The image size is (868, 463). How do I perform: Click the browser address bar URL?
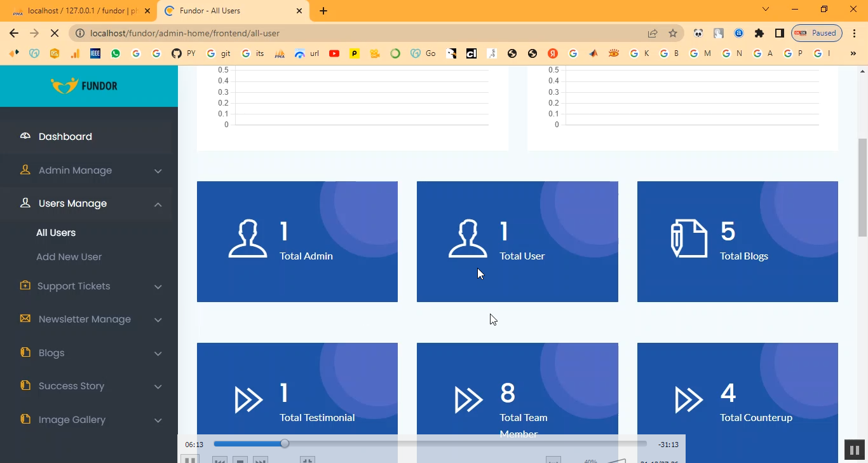(x=184, y=33)
